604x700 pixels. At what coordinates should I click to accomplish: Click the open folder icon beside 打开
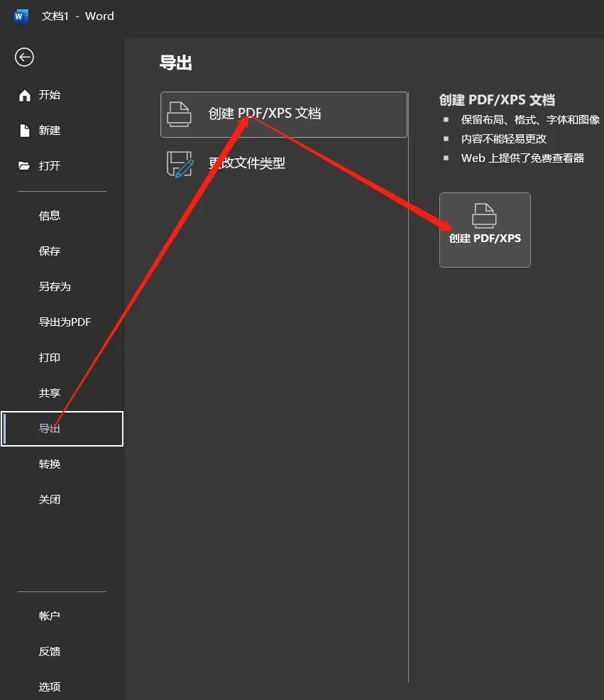pyautogui.click(x=24, y=165)
